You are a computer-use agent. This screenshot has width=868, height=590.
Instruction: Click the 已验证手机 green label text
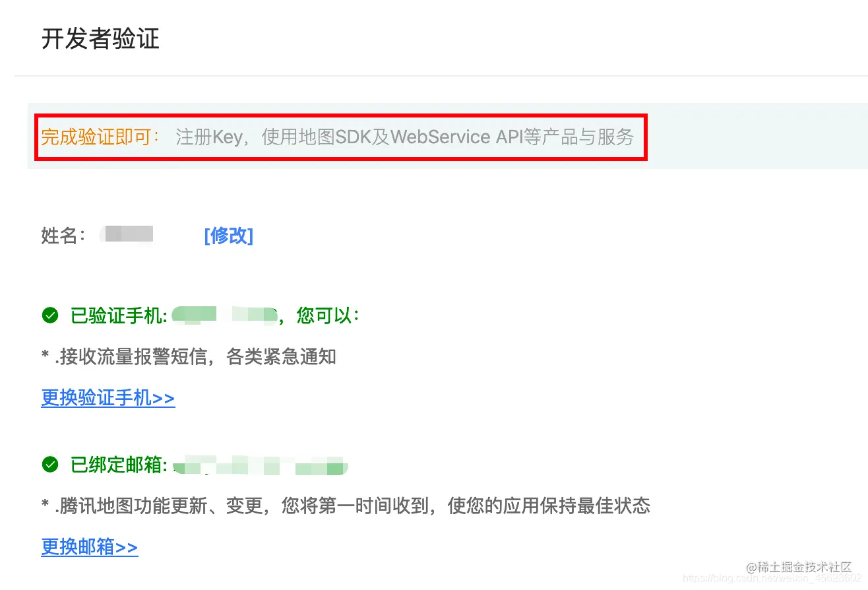pyautogui.click(x=119, y=316)
